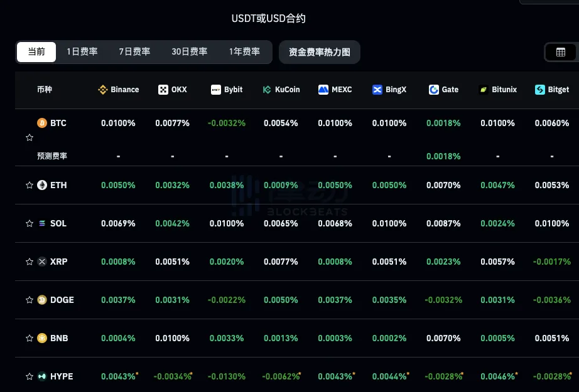Click the OKX exchange logo icon
Image resolution: width=579 pixels, height=392 pixels.
tap(163, 90)
